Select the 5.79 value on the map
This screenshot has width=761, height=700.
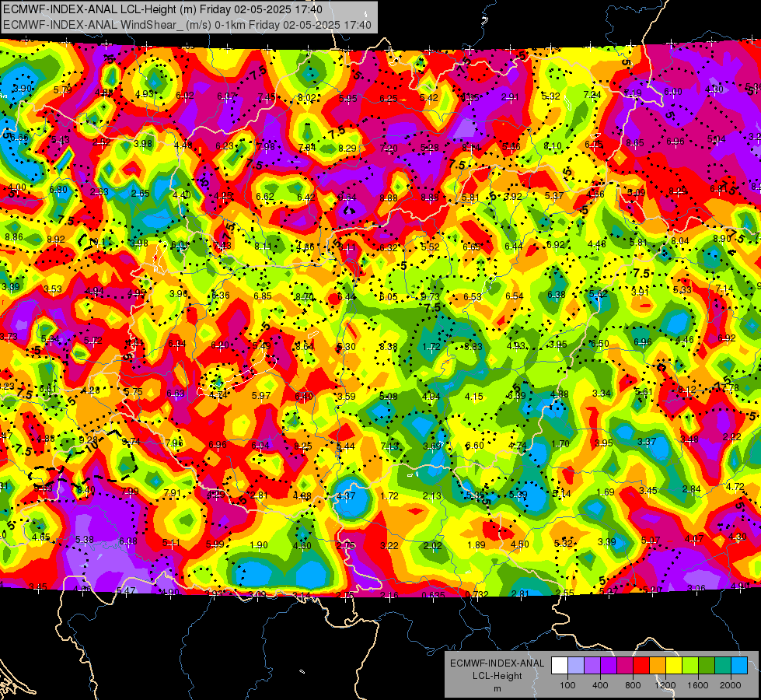(63, 90)
